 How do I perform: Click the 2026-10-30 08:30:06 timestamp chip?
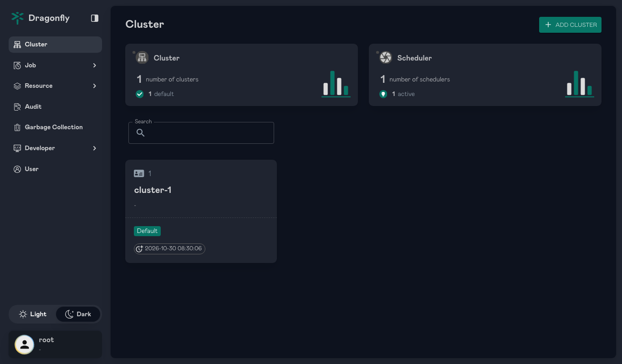click(x=169, y=249)
